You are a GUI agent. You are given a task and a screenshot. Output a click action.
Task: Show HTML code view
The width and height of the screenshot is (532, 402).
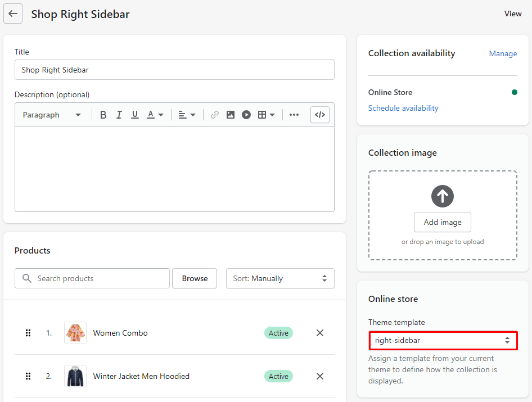tap(320, 115)
